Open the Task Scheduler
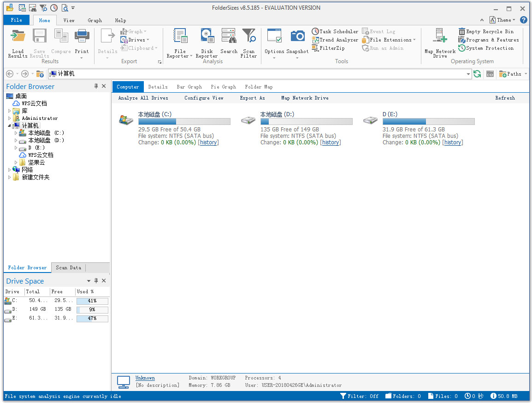Image resolution: width=532 pixels, height=403 pixels. (335, 31)
